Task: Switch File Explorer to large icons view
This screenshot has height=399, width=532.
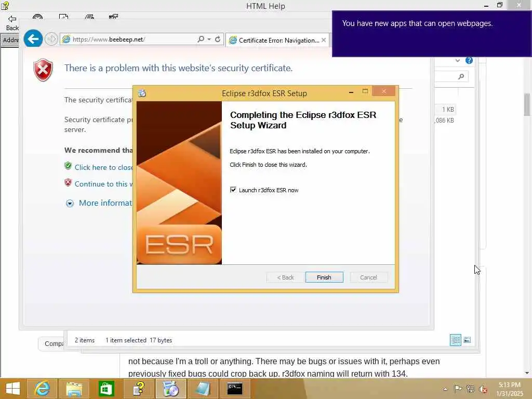Action: 467,340
